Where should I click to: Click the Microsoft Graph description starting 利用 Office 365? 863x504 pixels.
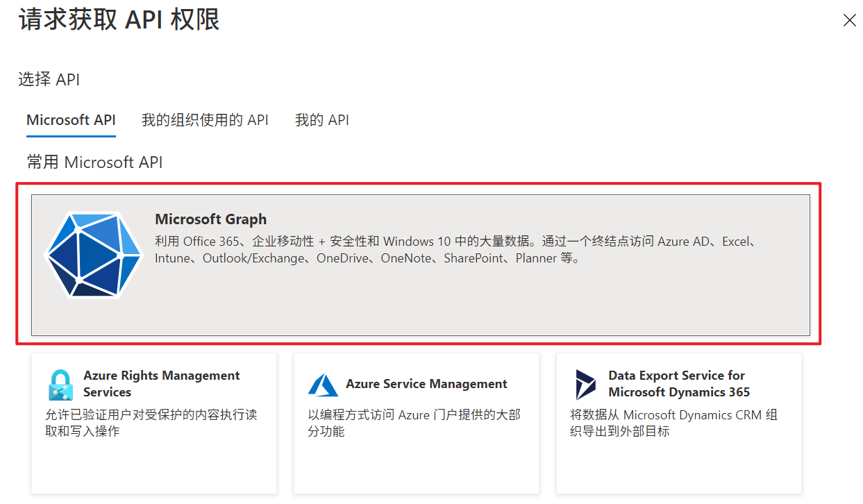pyautogui.click(x=457, y=250)
